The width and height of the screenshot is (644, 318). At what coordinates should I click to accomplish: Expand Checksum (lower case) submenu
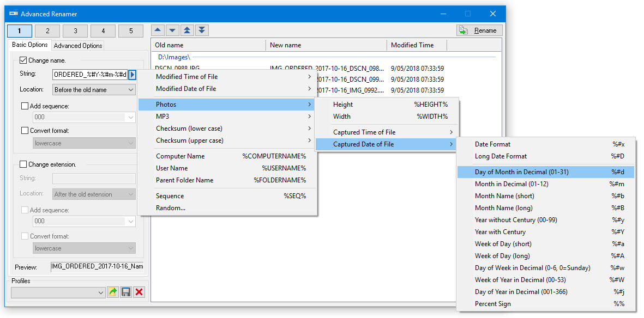[227, 129]
